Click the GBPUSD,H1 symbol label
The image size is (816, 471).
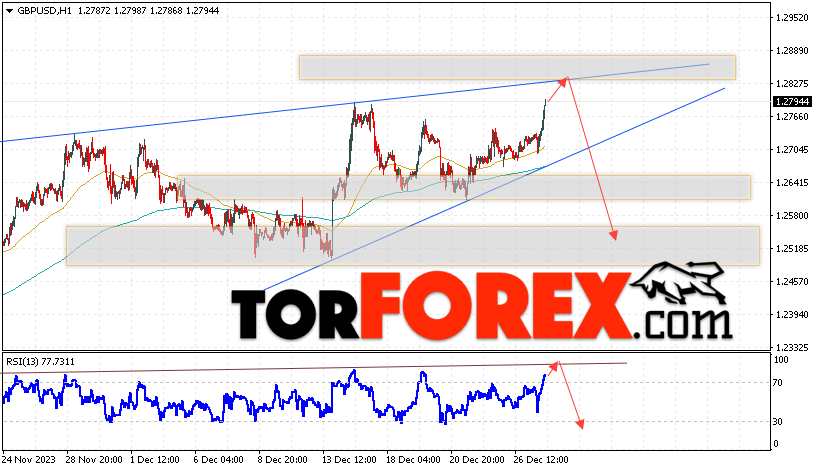point(44,11)
